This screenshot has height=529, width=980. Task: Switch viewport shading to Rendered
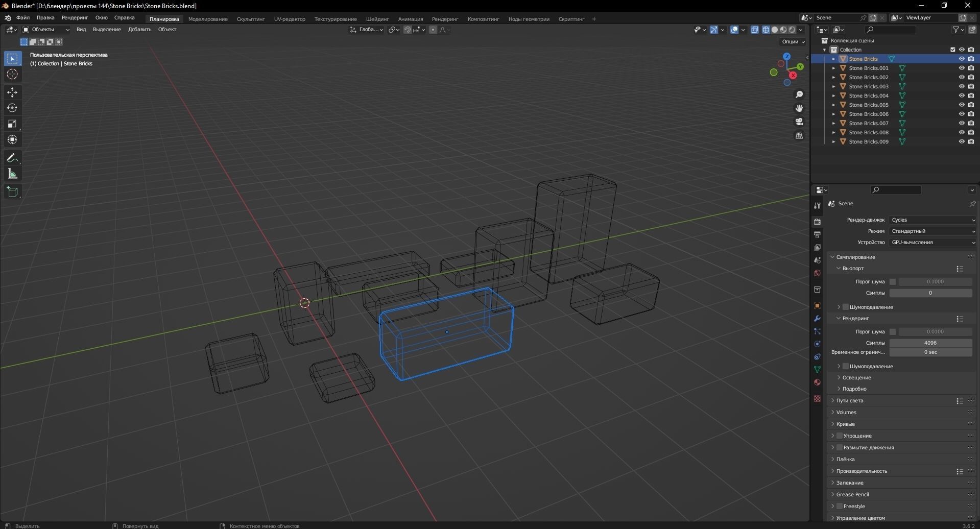pos(792,30)
